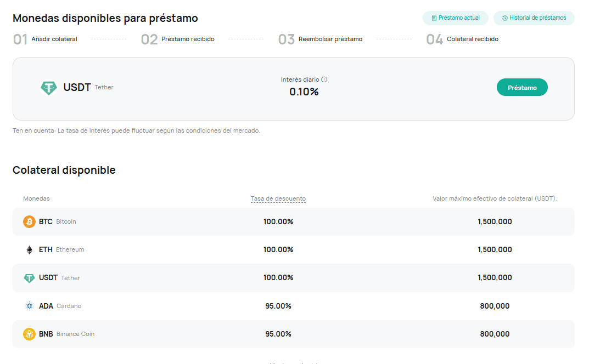Click the Bitcoin coin icon
Screen dimensions: 589x364
tap(29, 222)
